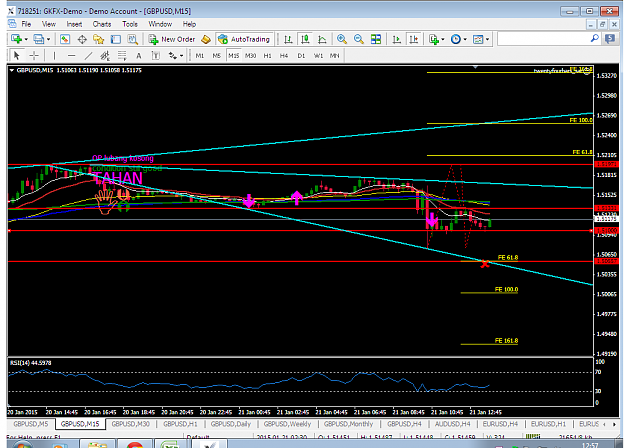Viewport: 625px width, 448px height.
Task: Select the text label tool
Action: pyautogui.click(x=156, y=55)
